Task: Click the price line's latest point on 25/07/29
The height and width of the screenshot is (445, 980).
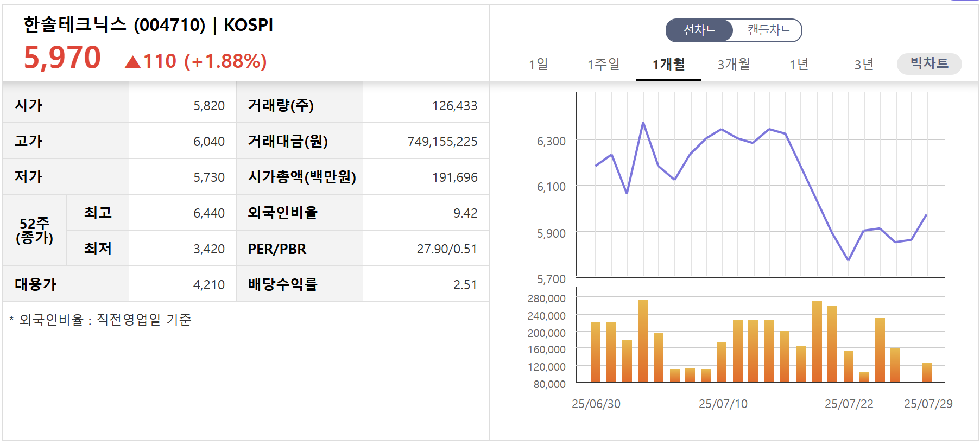Action: pos(926,215)
